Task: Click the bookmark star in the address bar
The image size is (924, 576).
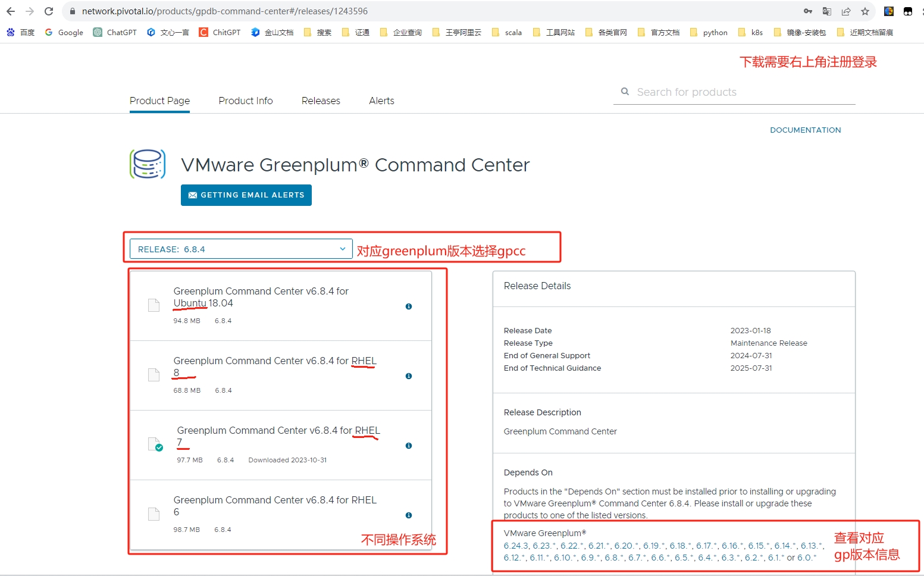Action: click(865, 11)
